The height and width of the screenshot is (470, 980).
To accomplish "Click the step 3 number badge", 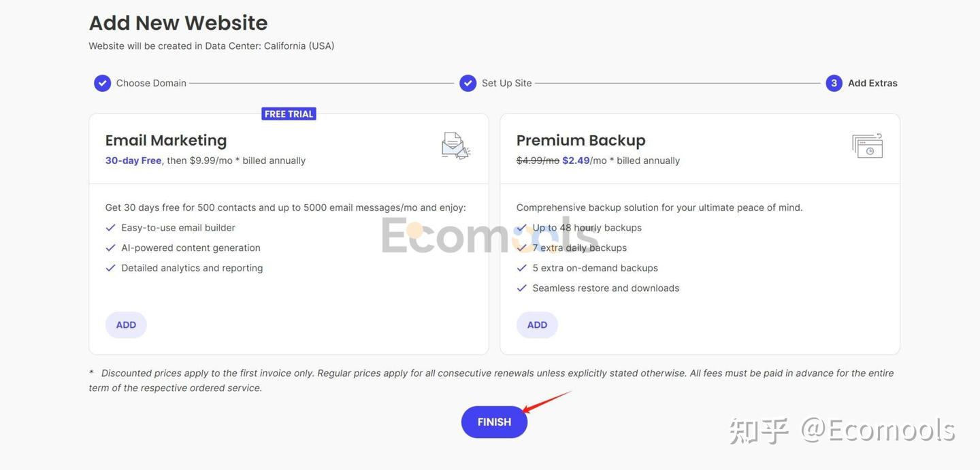I will pyautogui.click(x=834, y=83).
